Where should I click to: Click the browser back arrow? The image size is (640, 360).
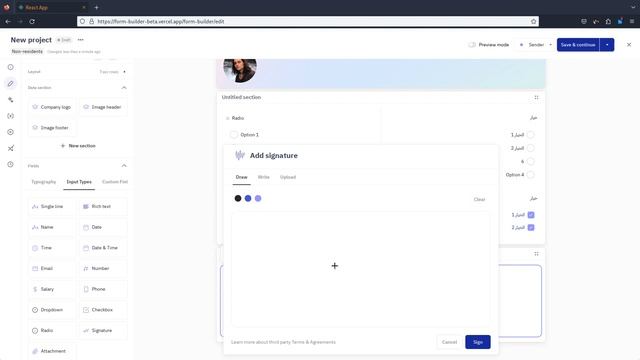(x=8, y=21)
